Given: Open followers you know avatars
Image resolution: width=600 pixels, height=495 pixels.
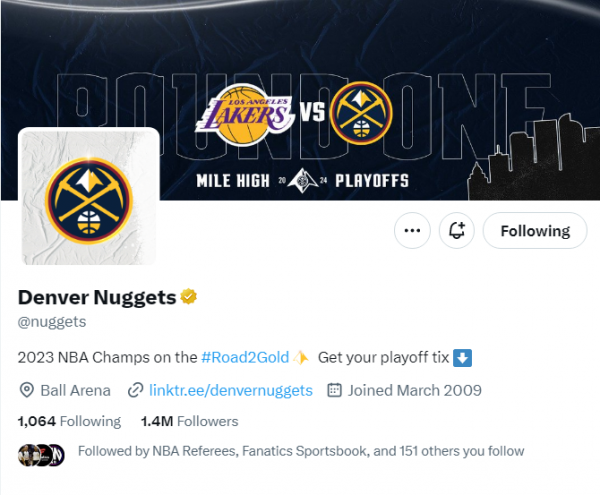Looking at the screenshot, I should pyautogui.click(x=42, y=452).
